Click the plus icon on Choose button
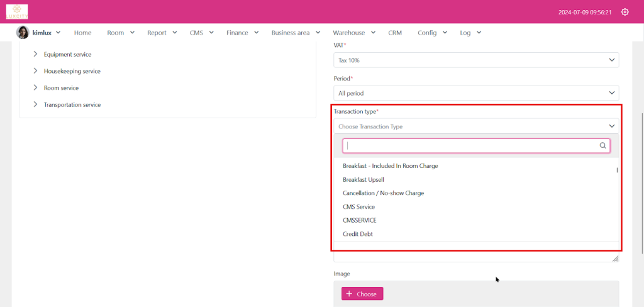The image size is (644, 307). [x=349, y=294]
